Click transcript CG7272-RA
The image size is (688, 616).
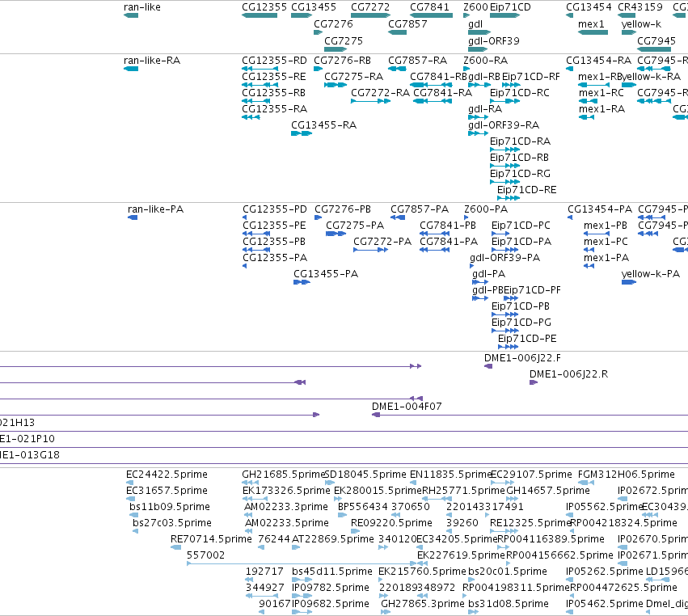[x=381, y=93]
